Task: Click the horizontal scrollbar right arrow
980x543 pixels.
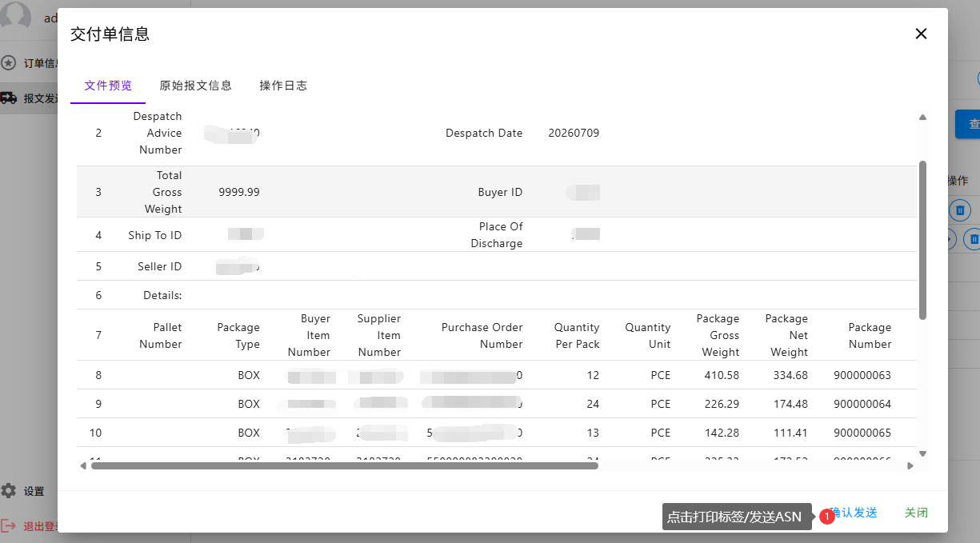Action: 910,465
